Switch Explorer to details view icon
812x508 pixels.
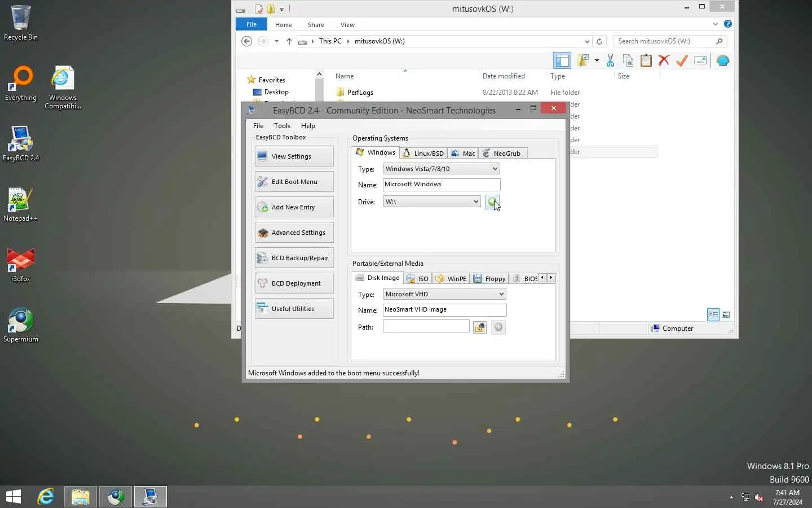click(x=713, y=315)
